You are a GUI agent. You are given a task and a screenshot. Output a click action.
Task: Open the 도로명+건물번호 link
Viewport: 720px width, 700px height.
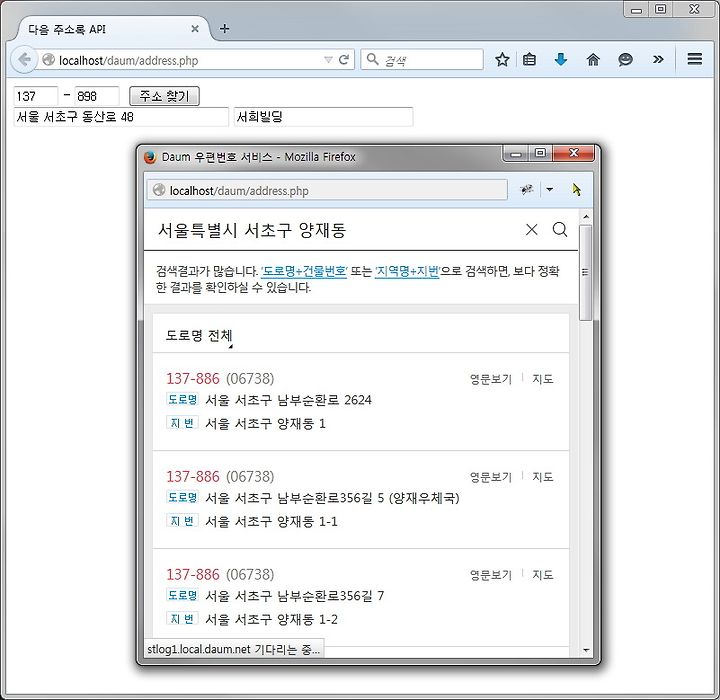point(304,271)
